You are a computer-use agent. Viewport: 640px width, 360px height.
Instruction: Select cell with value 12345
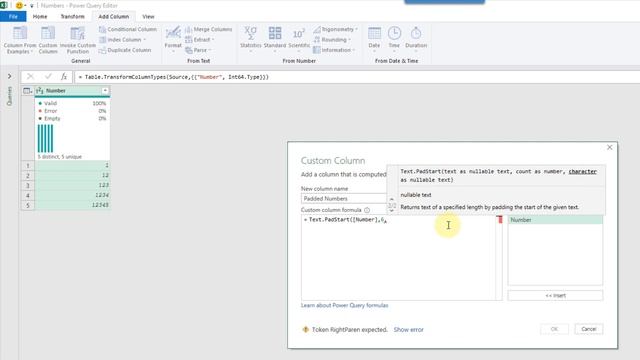72,205
